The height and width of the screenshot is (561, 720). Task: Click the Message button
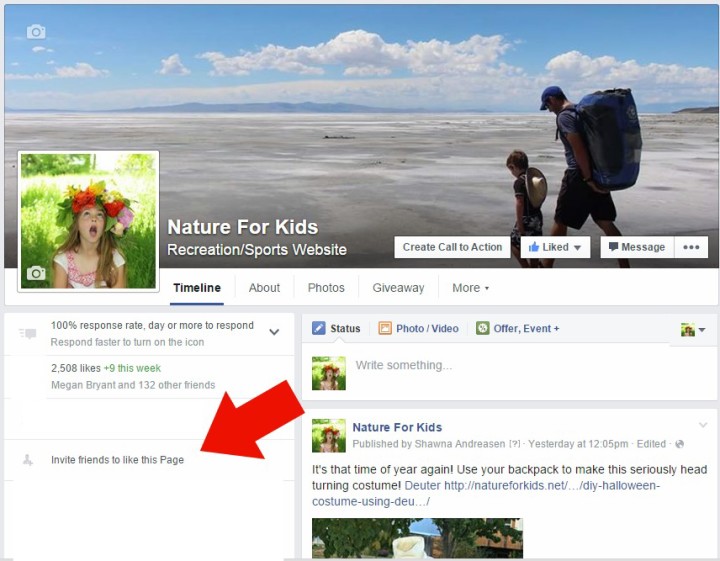(637, 247)
